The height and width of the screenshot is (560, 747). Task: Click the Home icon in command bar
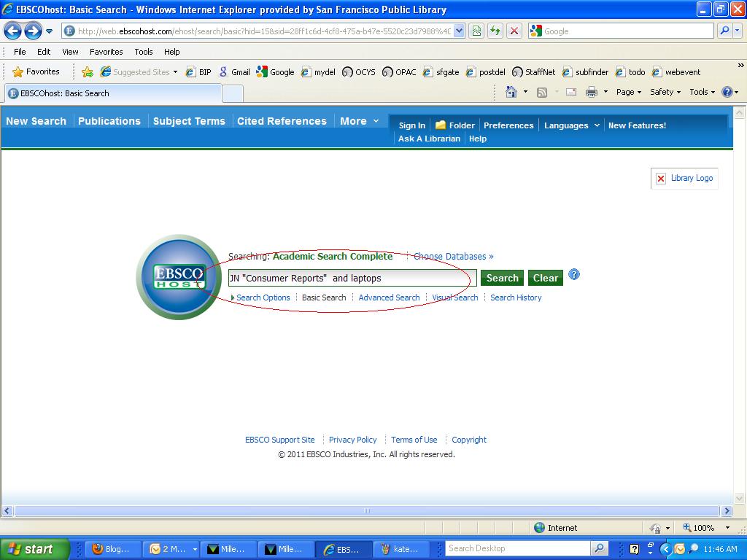pyautogui.click(x=511, y=92)
